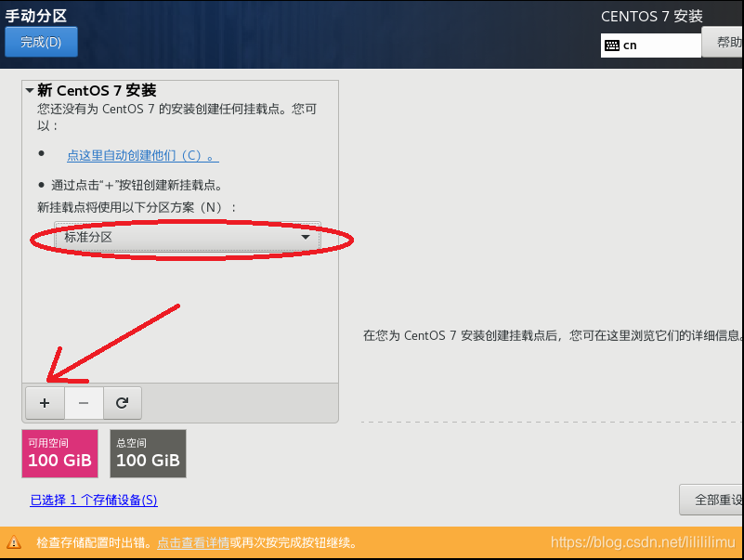The image size is (744, 560).
Task: Open 已选择 1 个存储设备(S) link
Action: point(94,500)
